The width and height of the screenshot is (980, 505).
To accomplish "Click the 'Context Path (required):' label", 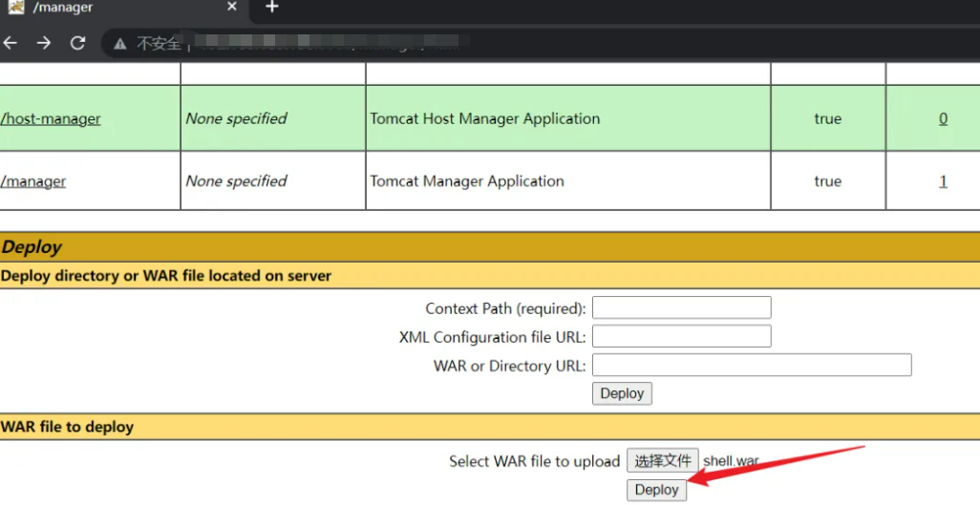I will tap(505, 308).
